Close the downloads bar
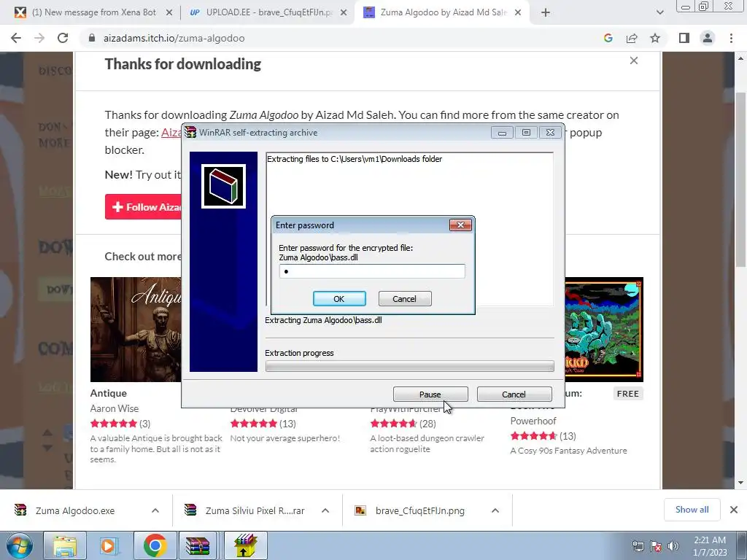 (x=734, y=510)
